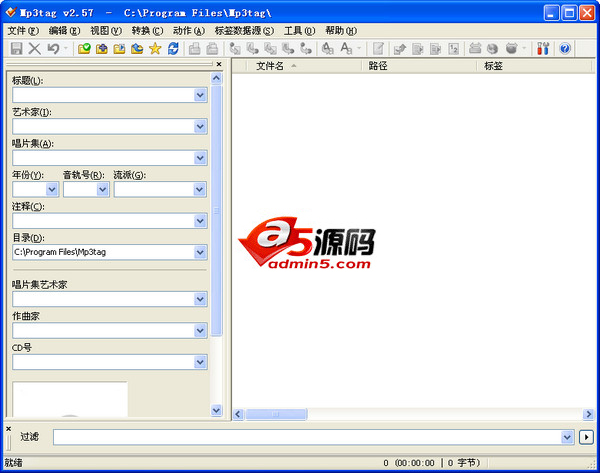Close the tag panel with its X
600x473 pixels.
[x=219, y=64]
